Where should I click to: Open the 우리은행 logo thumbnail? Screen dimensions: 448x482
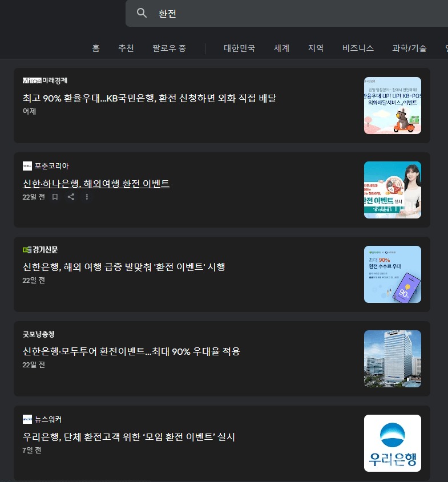[392, 443]
